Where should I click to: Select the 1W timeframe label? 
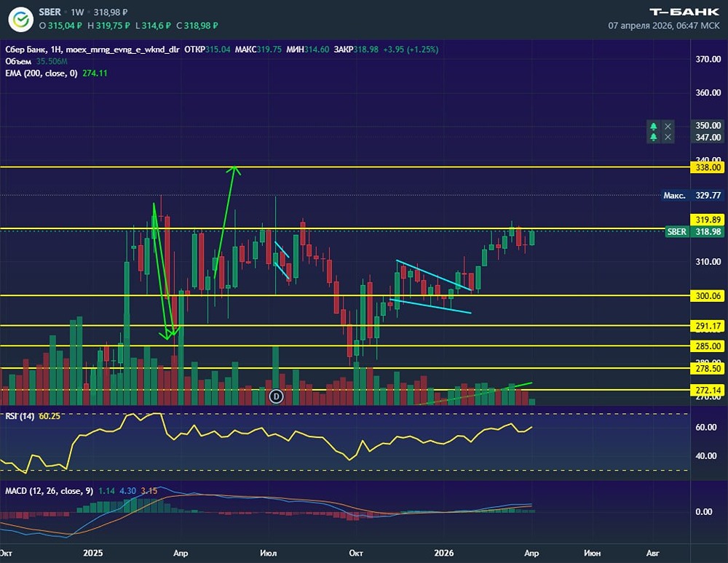[78, 12]
